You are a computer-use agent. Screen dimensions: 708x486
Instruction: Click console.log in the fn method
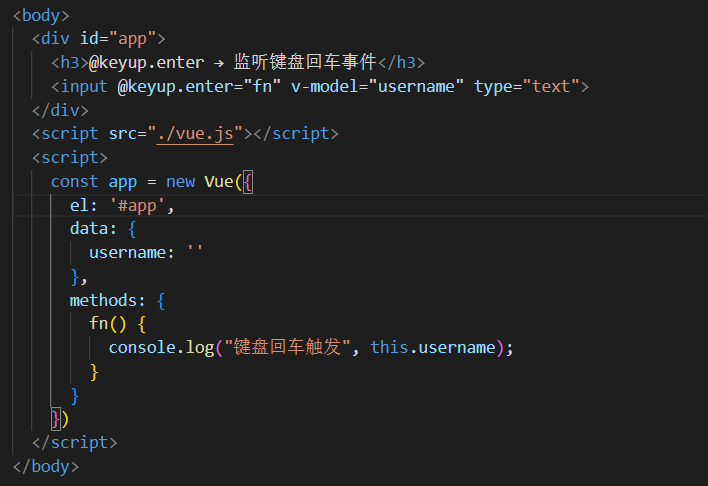coord(161,347)
